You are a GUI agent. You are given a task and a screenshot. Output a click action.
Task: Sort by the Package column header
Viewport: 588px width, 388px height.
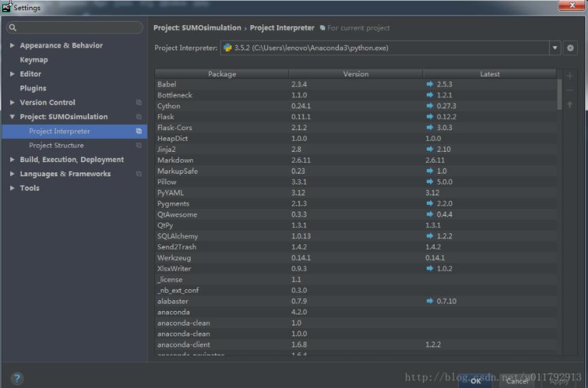pos(222,74)
